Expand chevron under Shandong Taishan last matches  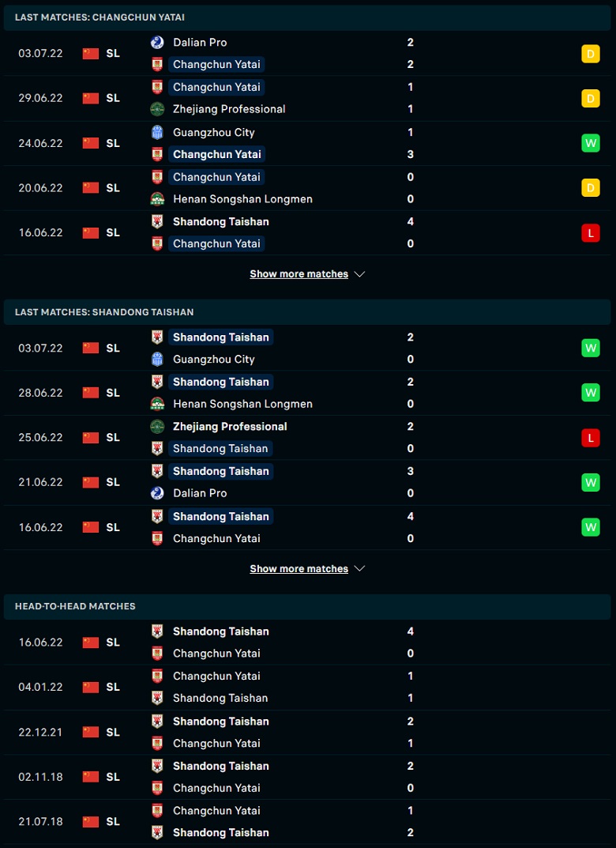pos(359,569)
